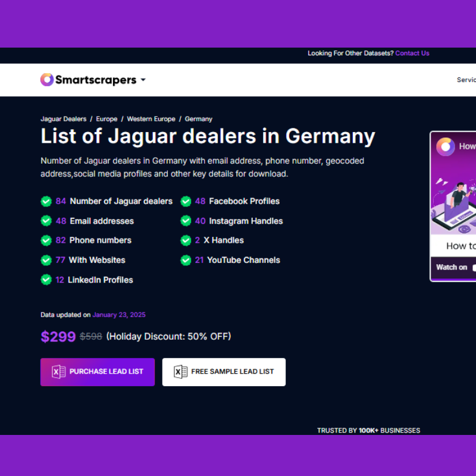The width and height of the screenshot is (476, 476).
Task: Click the 48 Facebook Profiles text
Action: [x=237, y=201]
